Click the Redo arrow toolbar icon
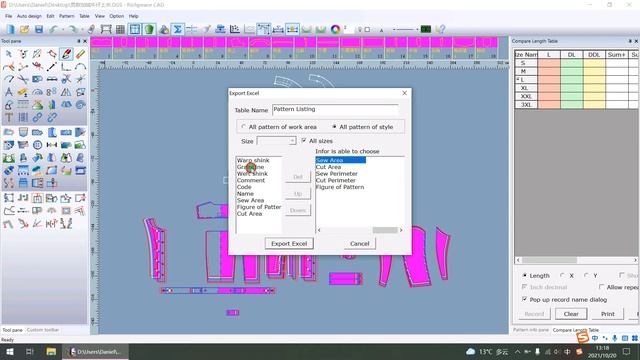The height and width of the screenshot is (360, 640). point(73,29)
